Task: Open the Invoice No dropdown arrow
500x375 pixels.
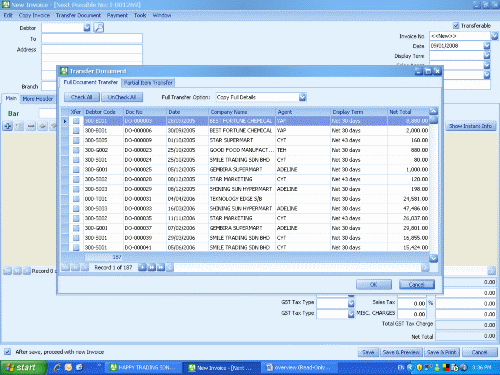Action: 495,36
